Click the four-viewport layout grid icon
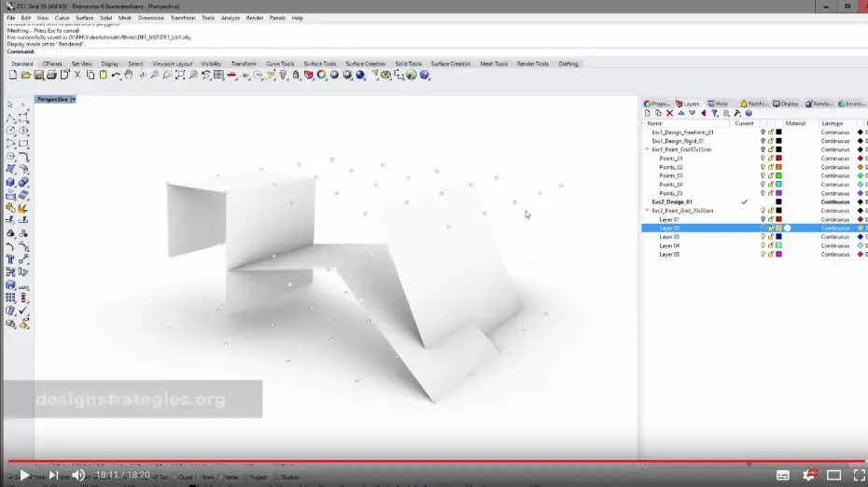The width and height of the screenshot is (868, 487). coord(218,75)
